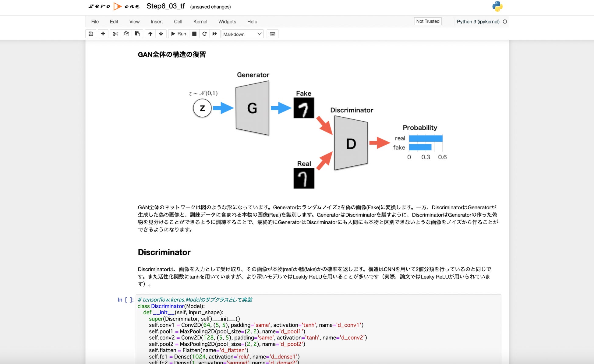This screenshot has width=594, height=364.
Task: Move selected cell down arrow
Action: [x=161, y=34]
